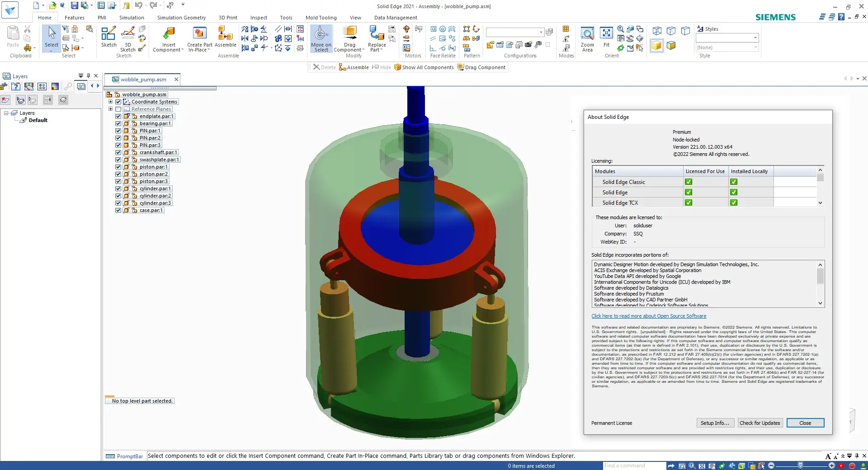Open the Mold Tooling tab
The height and width of the screenshot is (470, 868).
pyautogui.click(x=321, y=18)
